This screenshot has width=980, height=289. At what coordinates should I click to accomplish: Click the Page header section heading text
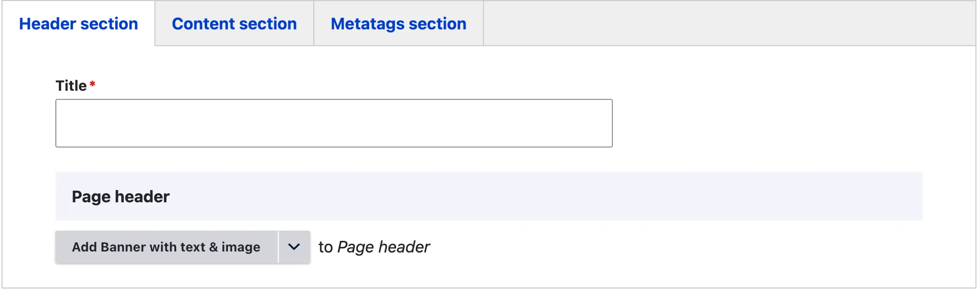tap(120, 197)
